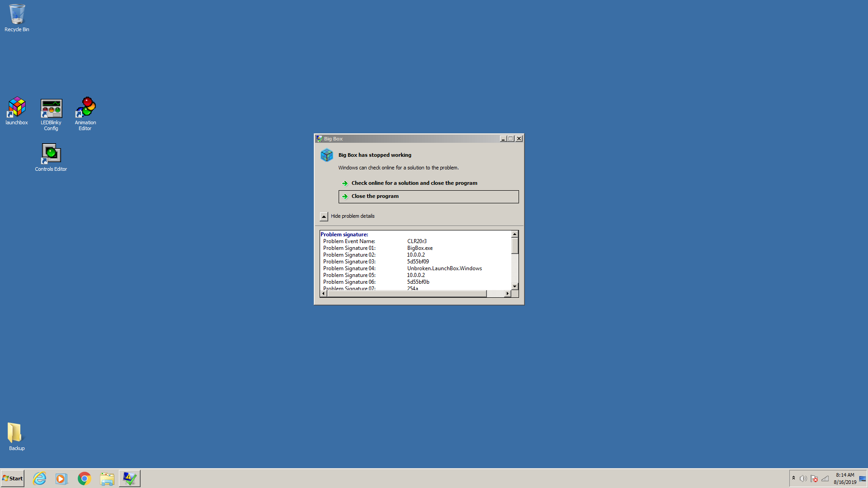Close the Big Box error dialog
Image resolution: width=868 pixels, height=488 pixels.
(519, 139)
